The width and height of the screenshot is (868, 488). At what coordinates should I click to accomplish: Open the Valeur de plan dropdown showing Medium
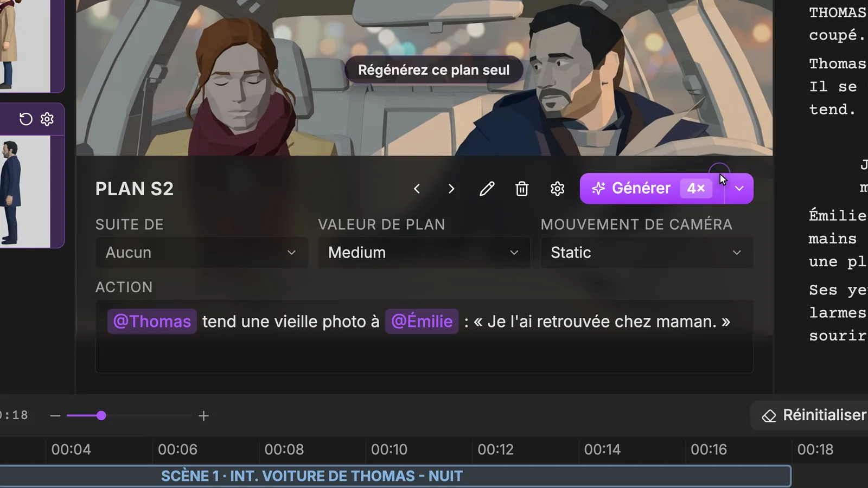(424, 253)
